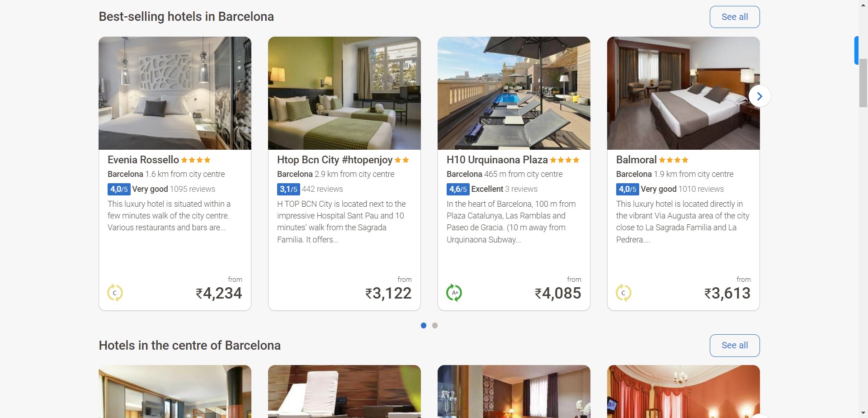Switch to the second carousel page dot
Viewport: 868px width, 418px height.
click(x=435, y=325)
